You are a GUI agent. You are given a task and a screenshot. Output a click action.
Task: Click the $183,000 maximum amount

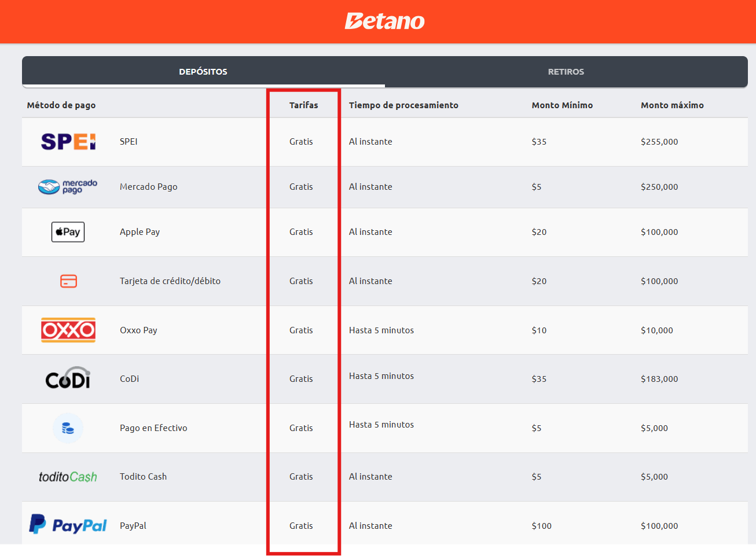click(x=659, y=379)
